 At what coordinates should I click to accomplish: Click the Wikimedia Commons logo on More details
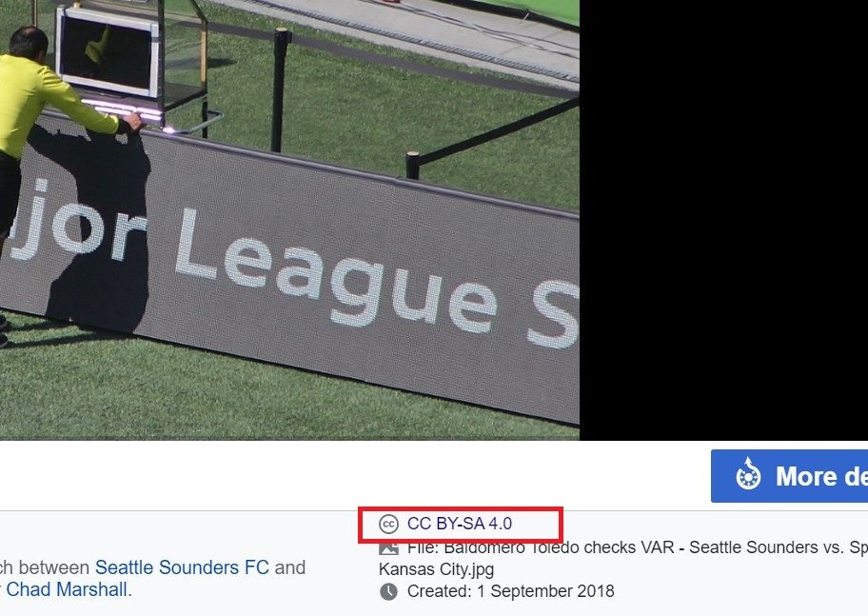[748, 476]
